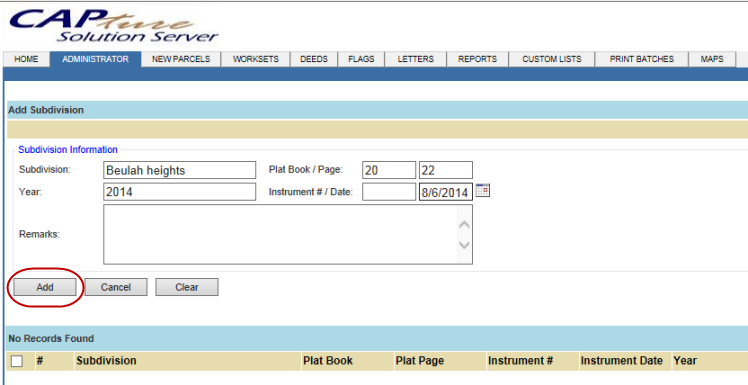
Task: Sort by the Instrument # column header
Action: 520,361
